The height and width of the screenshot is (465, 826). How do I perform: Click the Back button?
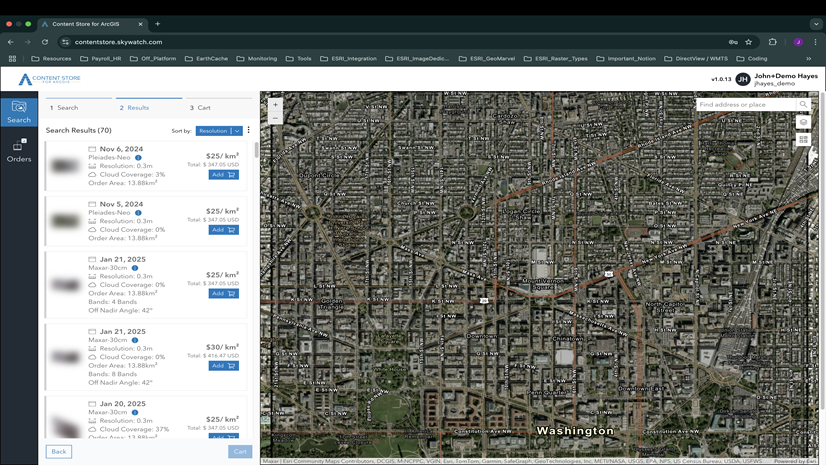[58, 451]
